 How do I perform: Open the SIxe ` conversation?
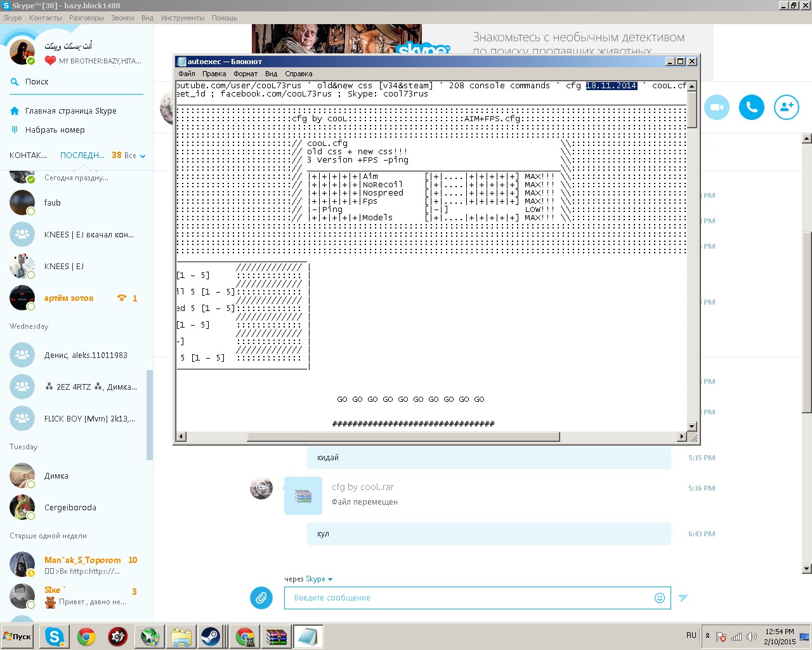(x=76, y=596)
